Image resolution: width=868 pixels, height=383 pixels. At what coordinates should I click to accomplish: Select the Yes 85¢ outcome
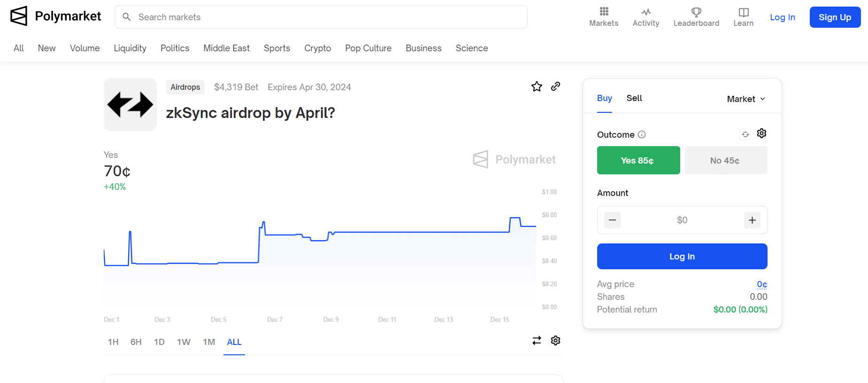pos(638,160)
